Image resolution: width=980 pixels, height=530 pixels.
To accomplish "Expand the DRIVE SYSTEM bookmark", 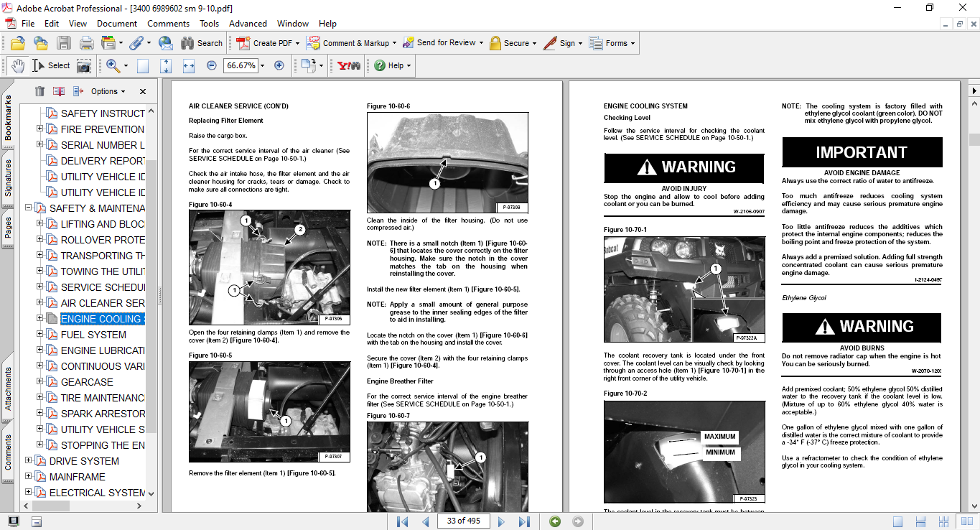I will (29, 461).
